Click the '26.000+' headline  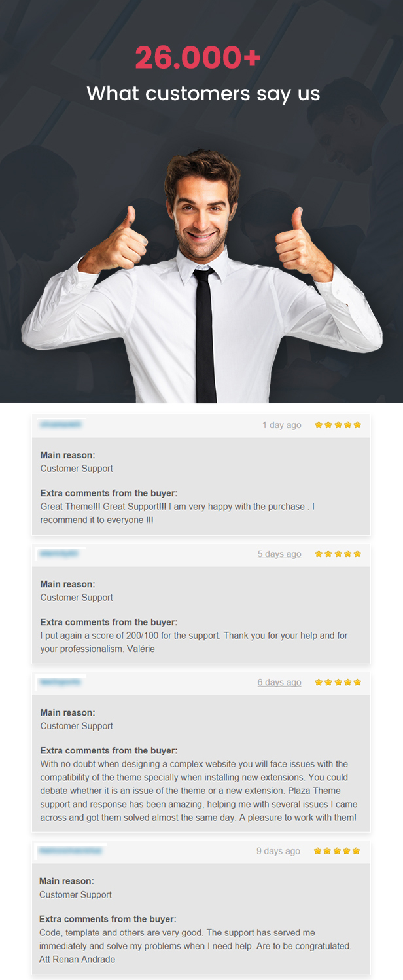pyautogui.click(x=198, y=58)
